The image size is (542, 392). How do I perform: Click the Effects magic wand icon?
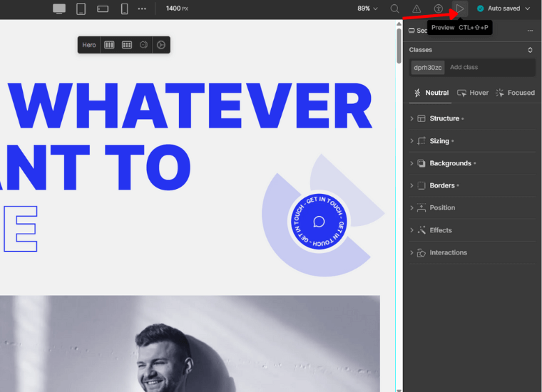coord(421,230)
